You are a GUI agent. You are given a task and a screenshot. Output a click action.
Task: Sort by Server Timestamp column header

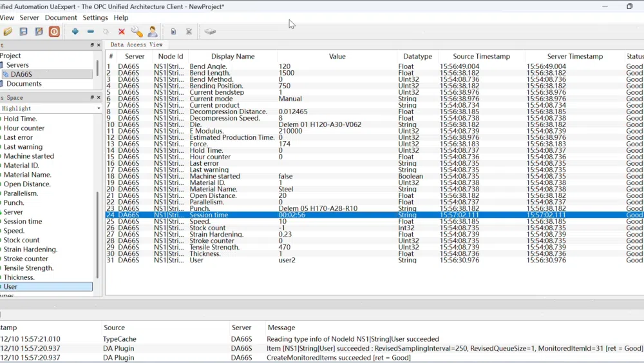point(574,56)
